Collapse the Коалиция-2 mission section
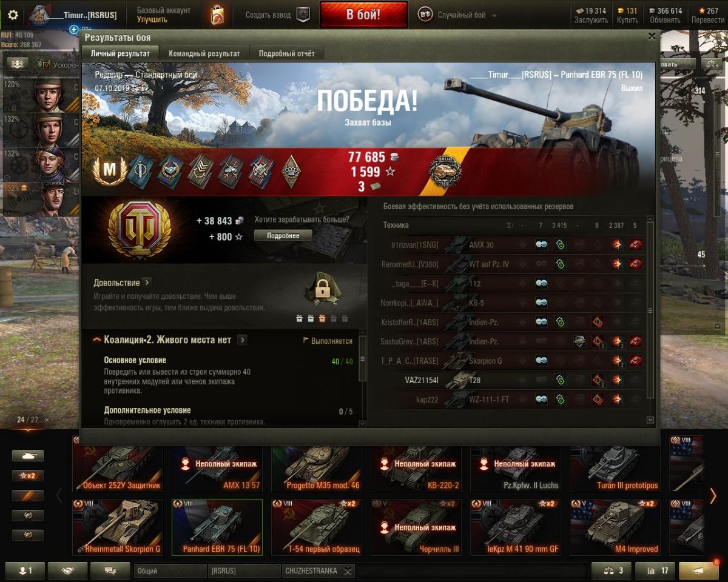The width and height of the screenshot is (728, 582). (x=97, y=340)
